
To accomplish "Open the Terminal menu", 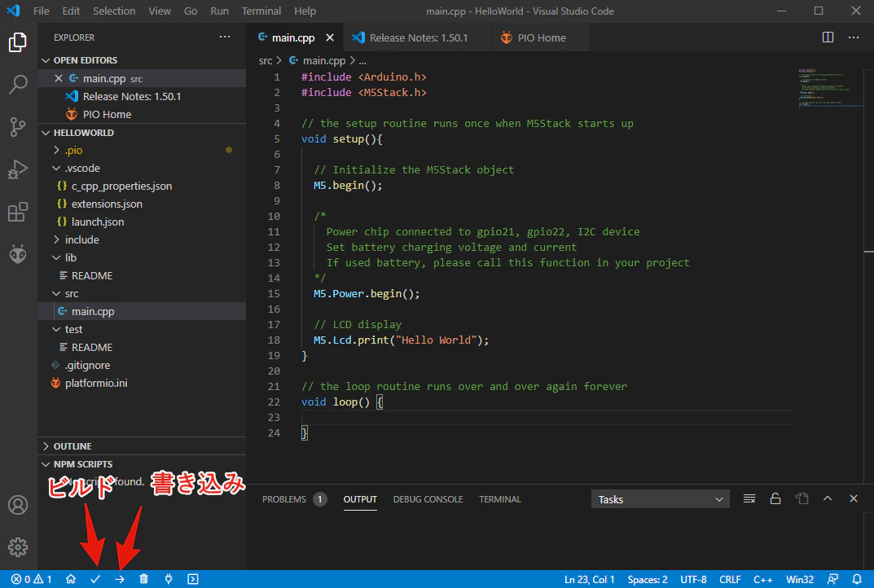I will coord(261,11).
